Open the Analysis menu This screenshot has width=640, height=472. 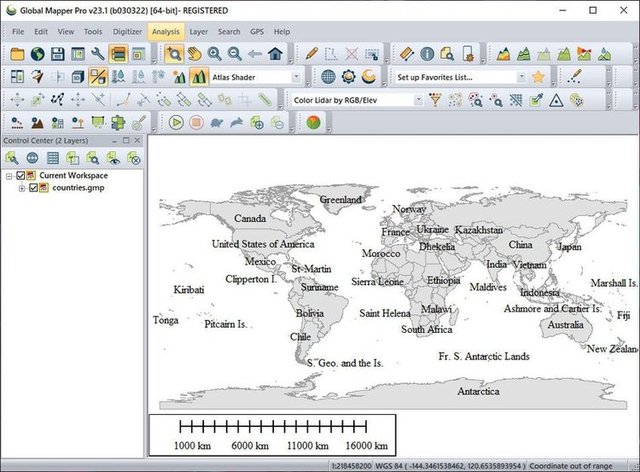[165, 31]
